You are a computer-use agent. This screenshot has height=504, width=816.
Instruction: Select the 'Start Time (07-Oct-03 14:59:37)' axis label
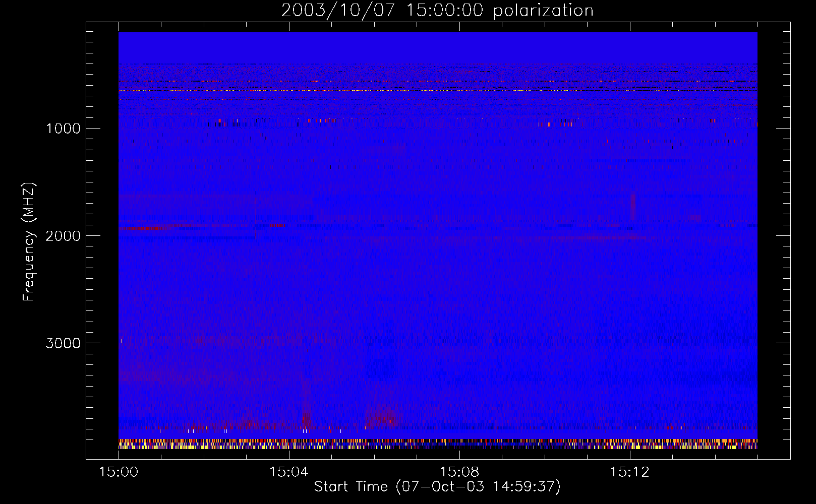[437, 487]
